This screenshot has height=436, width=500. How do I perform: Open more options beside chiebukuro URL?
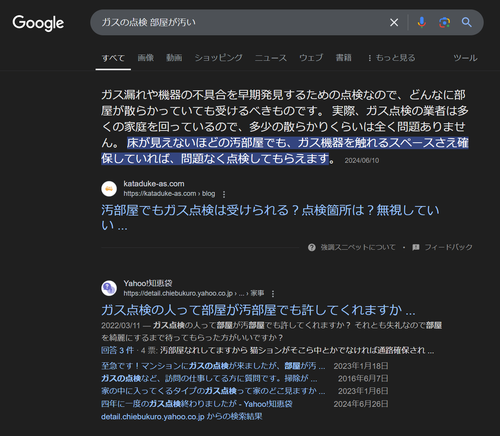[273, 294]
